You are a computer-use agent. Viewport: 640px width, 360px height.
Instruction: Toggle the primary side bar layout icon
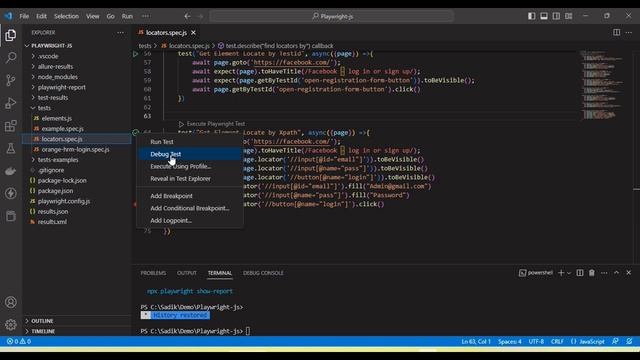tap(531, 16)
